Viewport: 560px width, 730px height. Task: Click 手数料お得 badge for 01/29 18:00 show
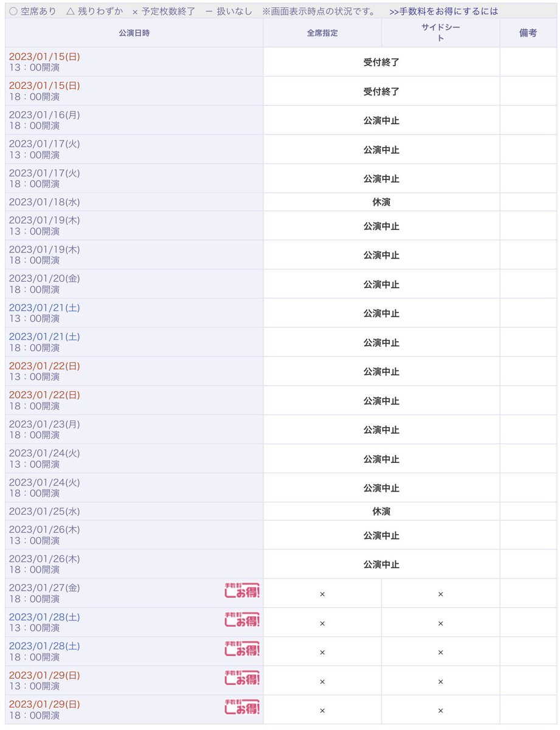(242, 707)
